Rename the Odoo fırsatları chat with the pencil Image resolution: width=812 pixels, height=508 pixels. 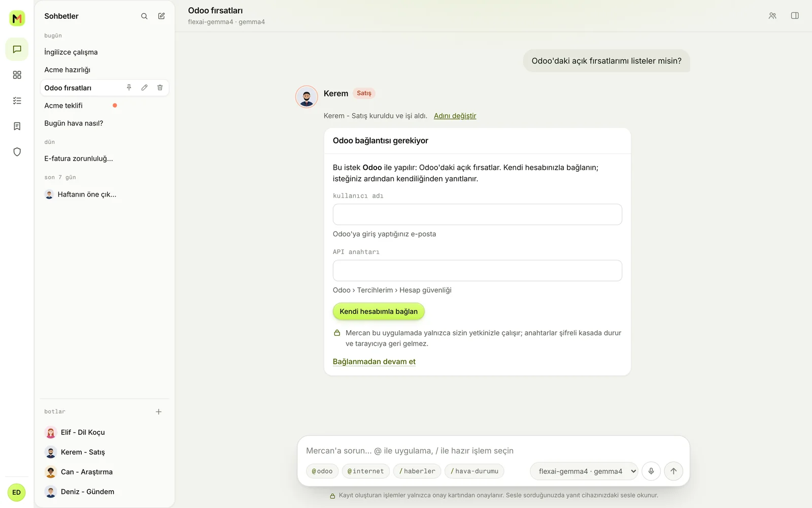coord(145,87)
